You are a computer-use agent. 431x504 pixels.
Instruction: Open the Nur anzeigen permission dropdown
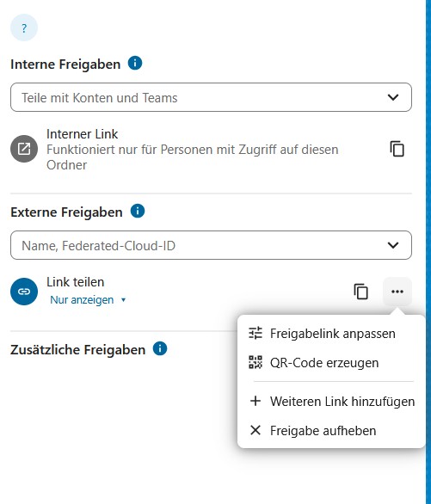point(88,300)
